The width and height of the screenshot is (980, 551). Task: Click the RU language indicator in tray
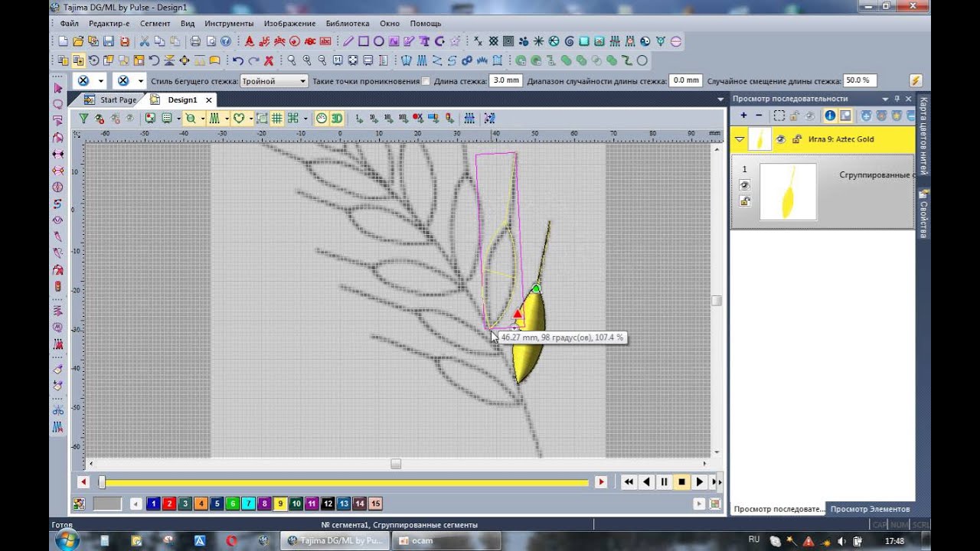754,540
